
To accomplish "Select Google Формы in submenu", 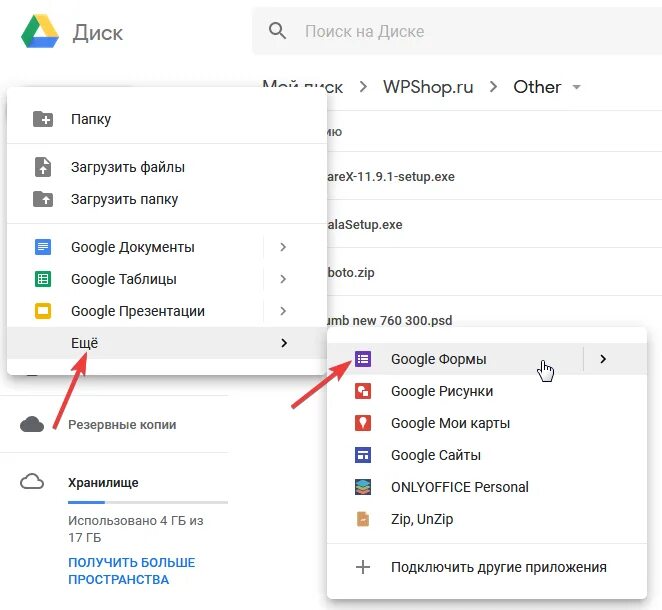I will click(x=455, y=359).
